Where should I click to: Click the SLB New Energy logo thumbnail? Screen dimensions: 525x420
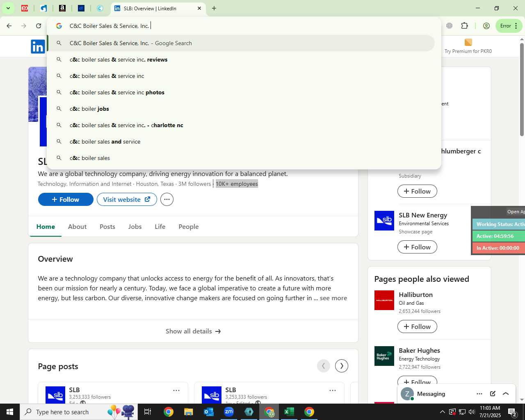(384, 221)
